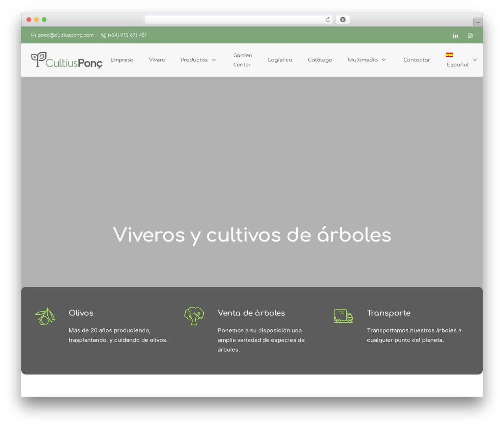Click the phone handset icon

104,35
